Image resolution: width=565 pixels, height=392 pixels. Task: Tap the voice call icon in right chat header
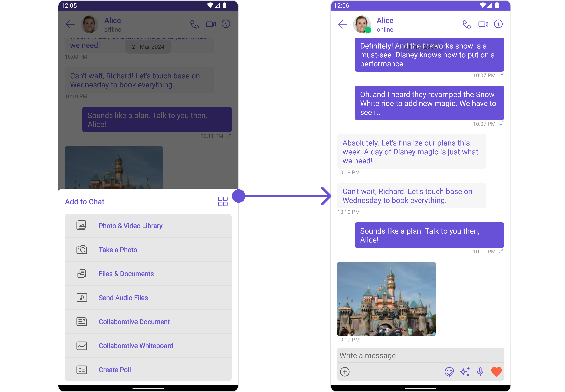pyautogui.click(x=467, y=24)
